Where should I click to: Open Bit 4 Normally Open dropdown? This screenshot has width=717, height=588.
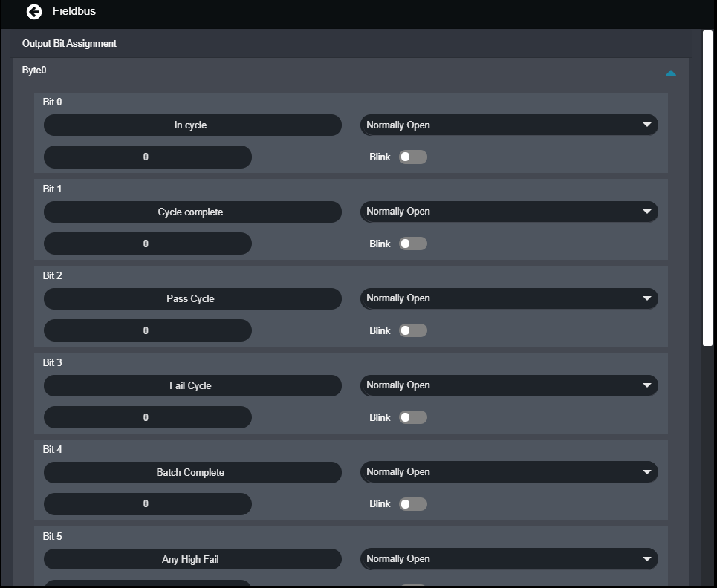(x=509, y=472)
